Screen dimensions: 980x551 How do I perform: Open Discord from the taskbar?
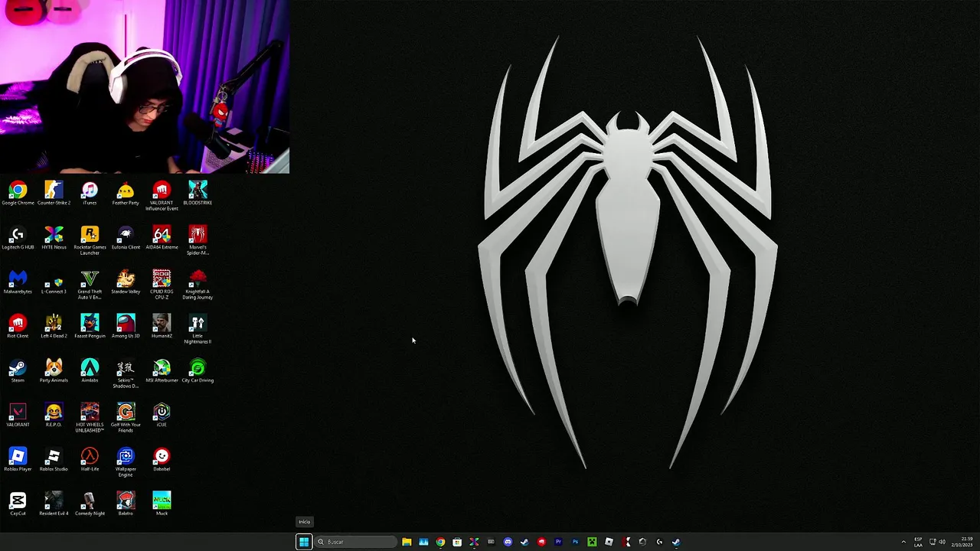[x=508, y=542]
